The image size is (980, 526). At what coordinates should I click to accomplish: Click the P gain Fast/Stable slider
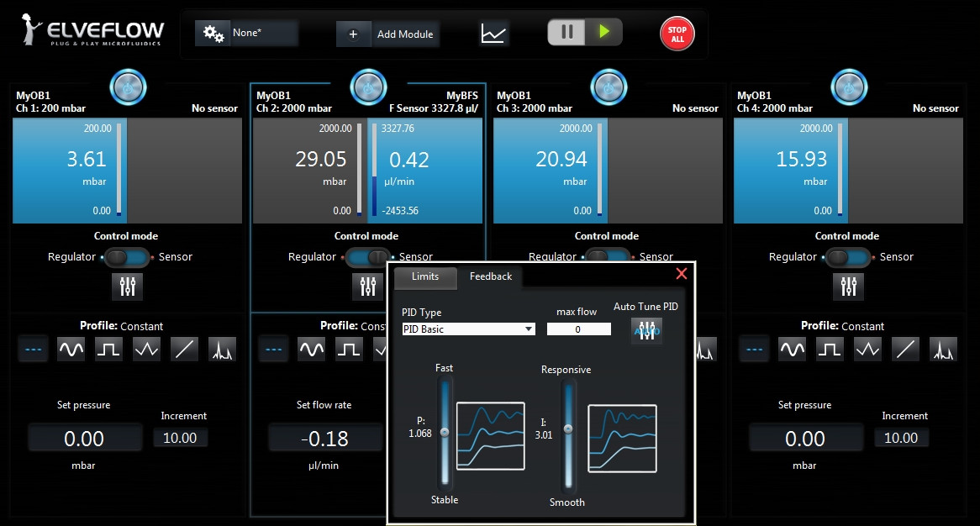point(445,432)
